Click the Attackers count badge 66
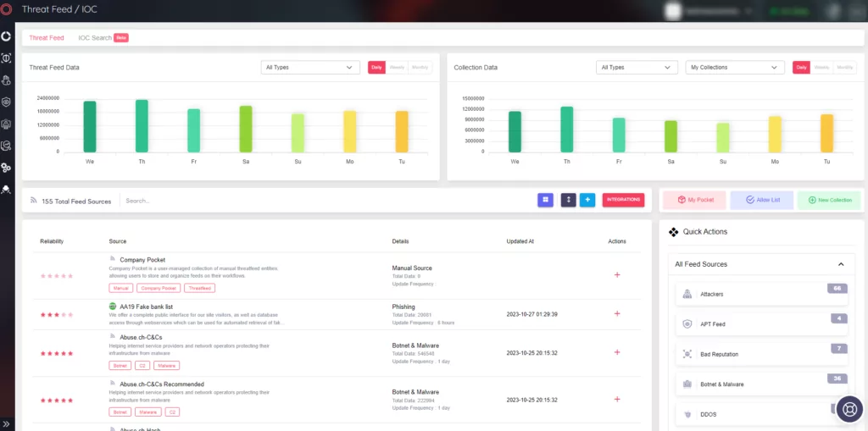The height and width of the screenshot is (431, 868). tap(837, 288)
